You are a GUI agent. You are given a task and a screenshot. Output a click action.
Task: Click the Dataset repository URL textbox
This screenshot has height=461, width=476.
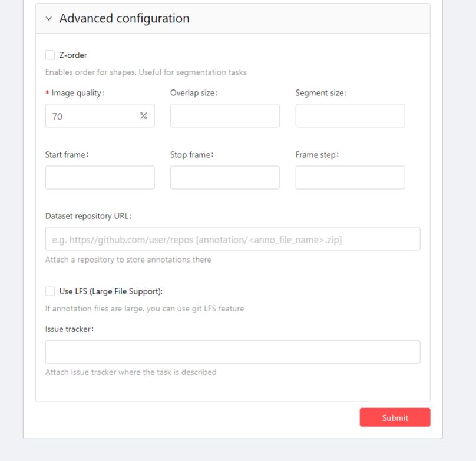pyautogui.click(x=233, y=239)
